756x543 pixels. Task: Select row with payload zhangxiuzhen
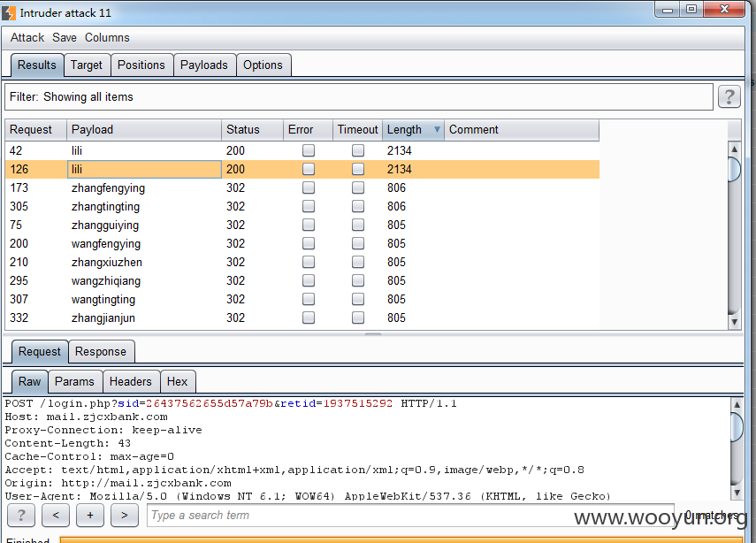click(x=302, y=262)
